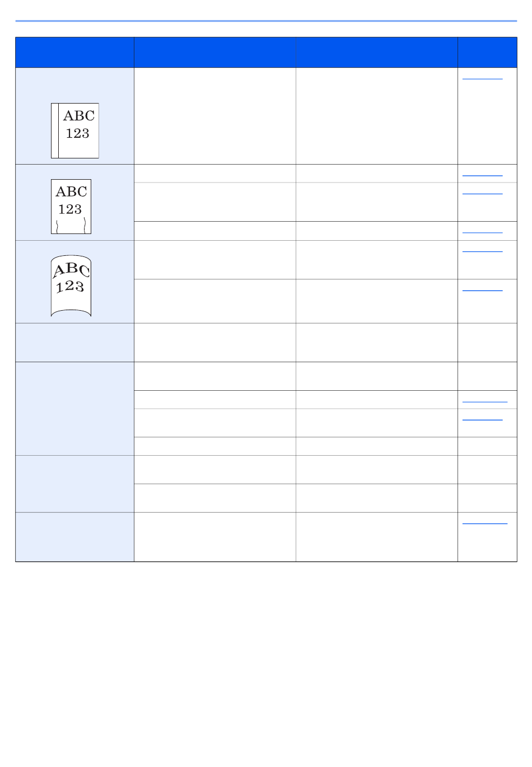
Task: Select the ABC 123 illustration with wrinkled bottom
Action: pos(71,207)
